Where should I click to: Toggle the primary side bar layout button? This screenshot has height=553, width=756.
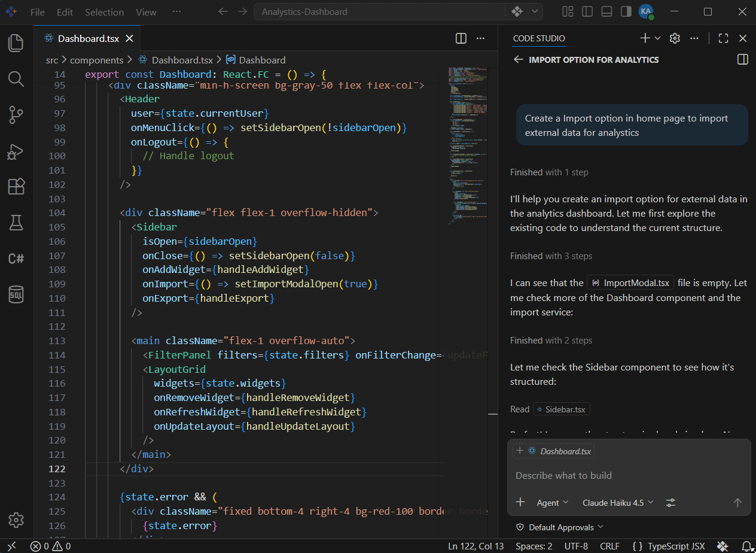(x=587, y=11)
